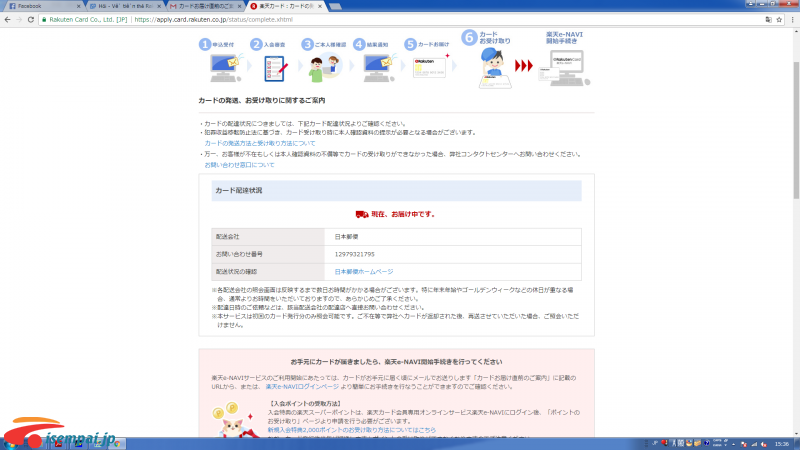Open the 楽天e-NAVIログインページ link

tap(302, 387)
